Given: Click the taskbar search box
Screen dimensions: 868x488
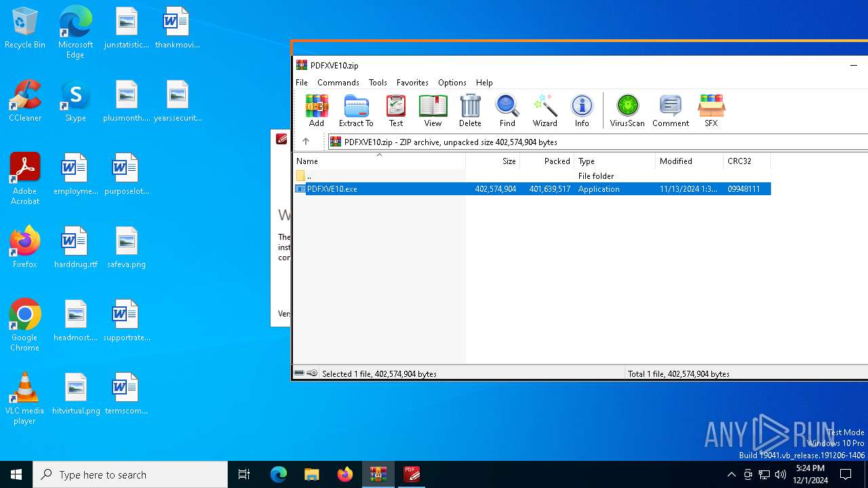Looking at the screenshot, I should pyautogui.click(x=130, y=474).
